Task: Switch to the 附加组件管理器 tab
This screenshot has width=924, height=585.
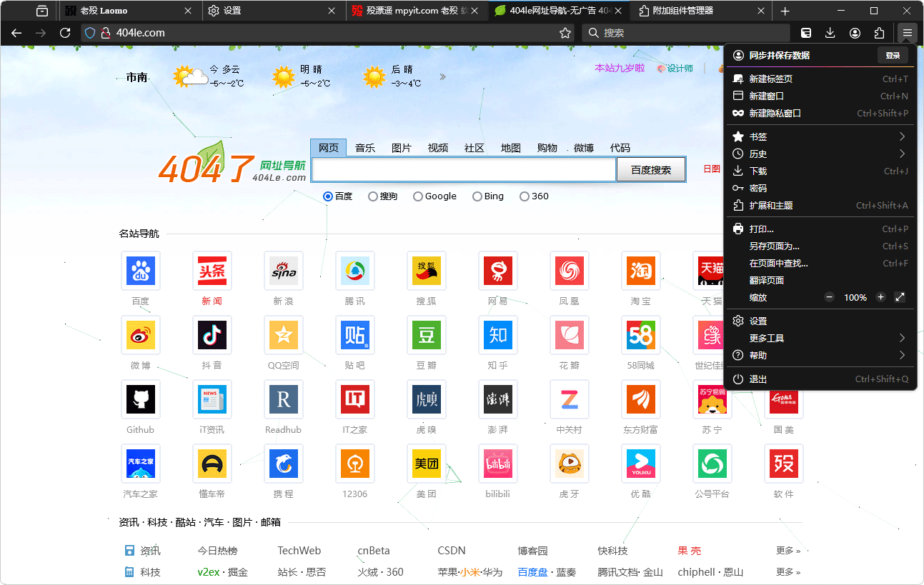Action: click(x=702, y=11)
